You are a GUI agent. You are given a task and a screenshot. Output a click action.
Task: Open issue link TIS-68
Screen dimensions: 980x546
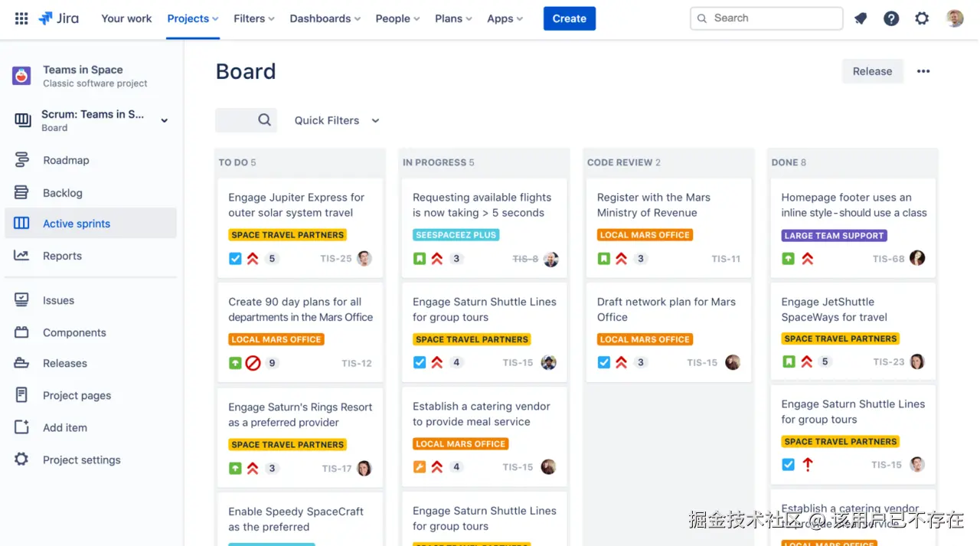[x=888, y=259]
